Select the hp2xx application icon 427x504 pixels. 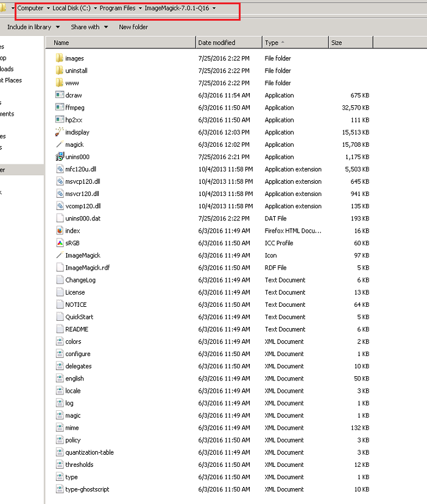60,120
